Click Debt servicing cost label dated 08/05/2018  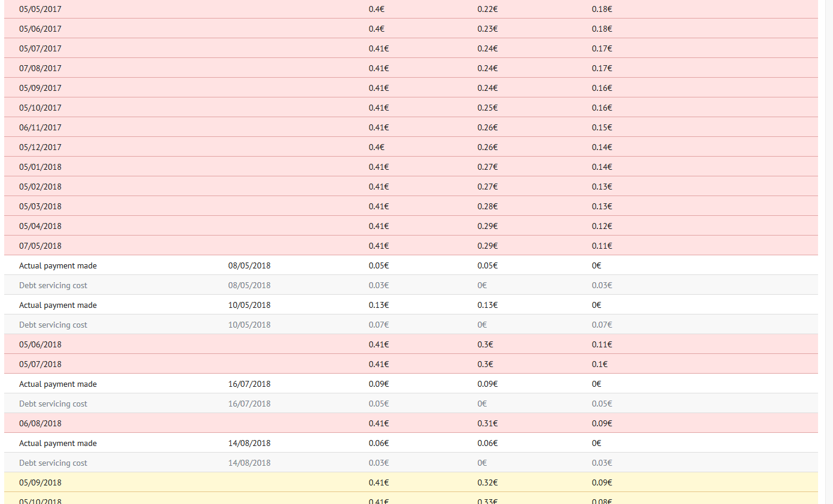53,285
